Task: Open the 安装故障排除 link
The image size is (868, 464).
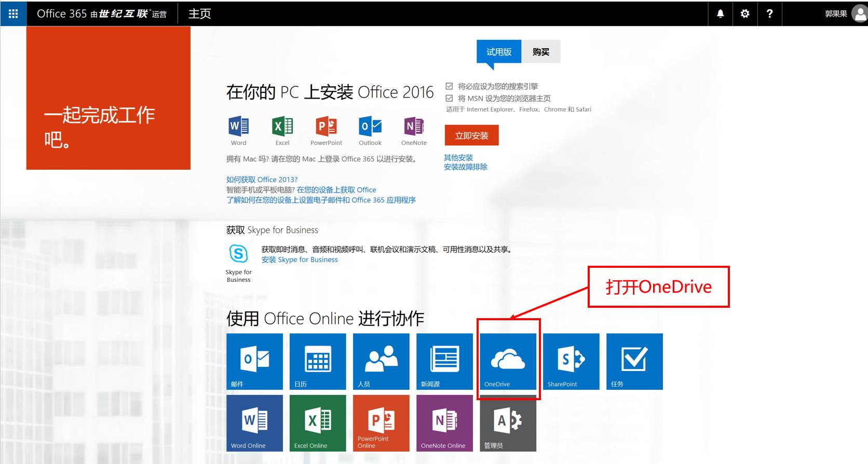Action: coord(466,167)
